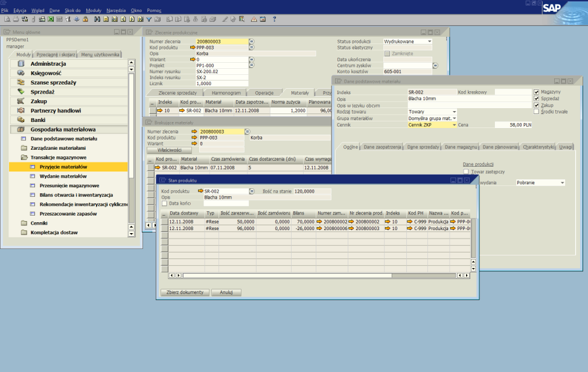This screenshot has width=588, height=372.
Task: Click picker icon beside Numer zlecenia 200800003 in Zlecenie produkcyjne
Action: tap(252, 42)
